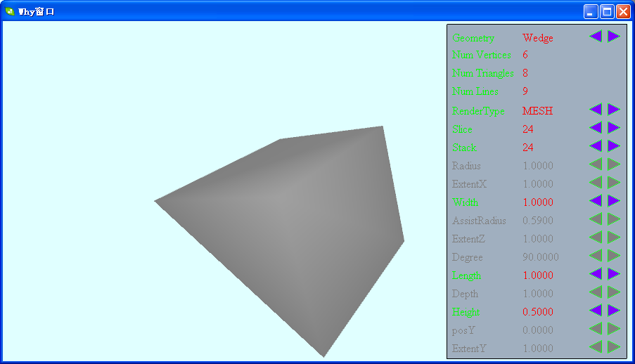Image resolution: width=635 pixels, height=364 pixels.
Task: Decrease Slice using its left arrow
Action: pyautogui.click(x=596, y=128)
